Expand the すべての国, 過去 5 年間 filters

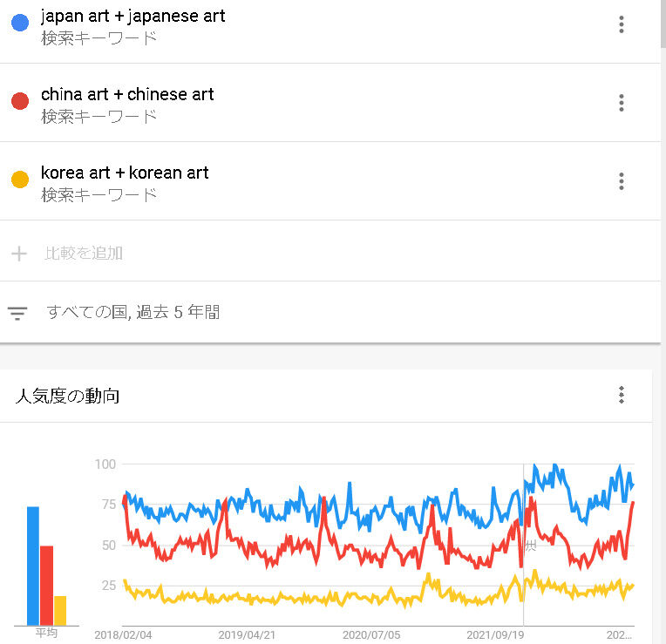(x=133, y=313)
